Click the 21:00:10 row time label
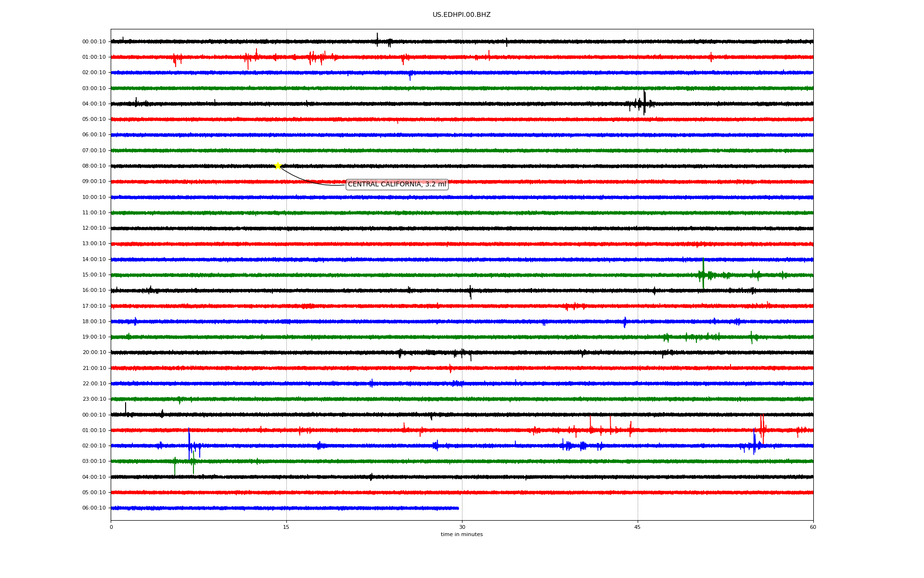 click(94, 368)
